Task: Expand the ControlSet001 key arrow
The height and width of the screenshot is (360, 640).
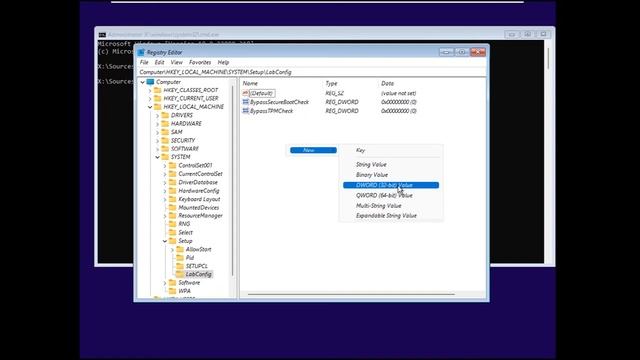Action: (165, 166)
